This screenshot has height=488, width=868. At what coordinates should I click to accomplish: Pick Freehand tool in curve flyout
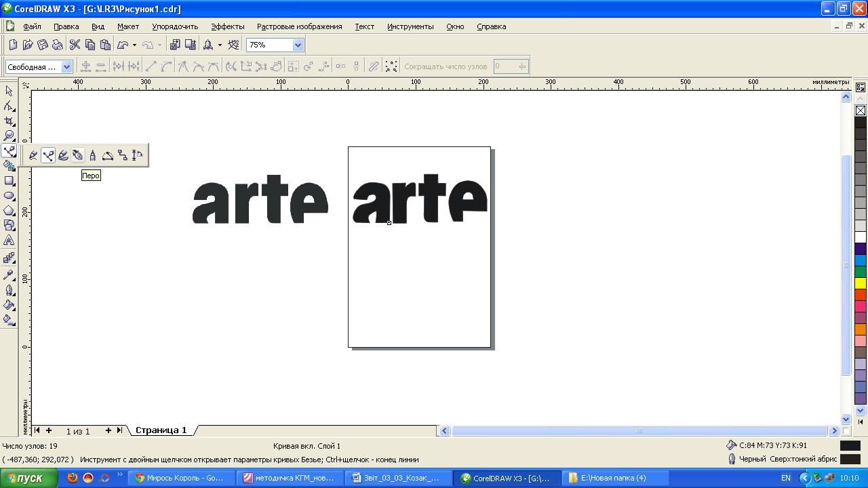tap(33, 155)
